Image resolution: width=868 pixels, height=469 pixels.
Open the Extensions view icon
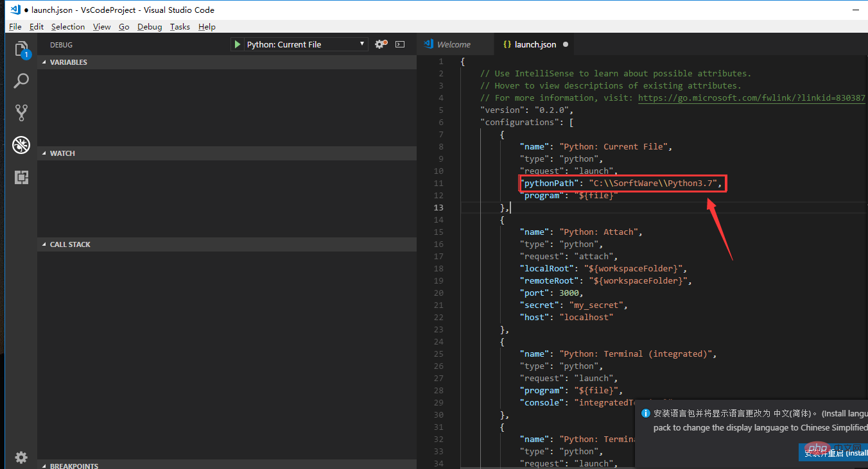[x=21, y=177]
